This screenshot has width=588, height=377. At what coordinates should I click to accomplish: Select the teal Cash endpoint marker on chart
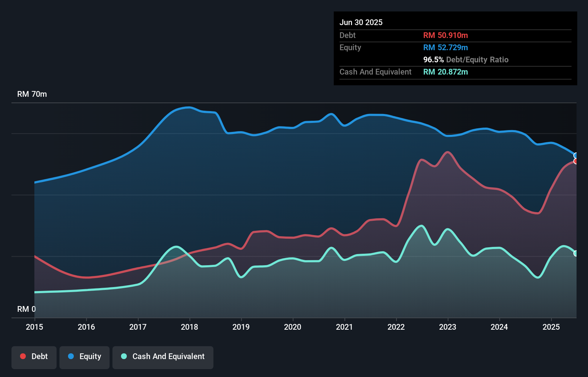[x=576, y=253]
